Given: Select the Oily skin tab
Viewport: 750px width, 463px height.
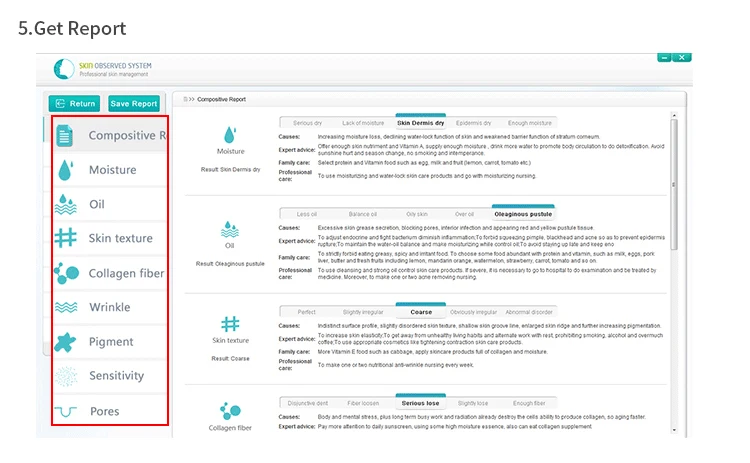Looking at the screenshot, I should [417, 214].
